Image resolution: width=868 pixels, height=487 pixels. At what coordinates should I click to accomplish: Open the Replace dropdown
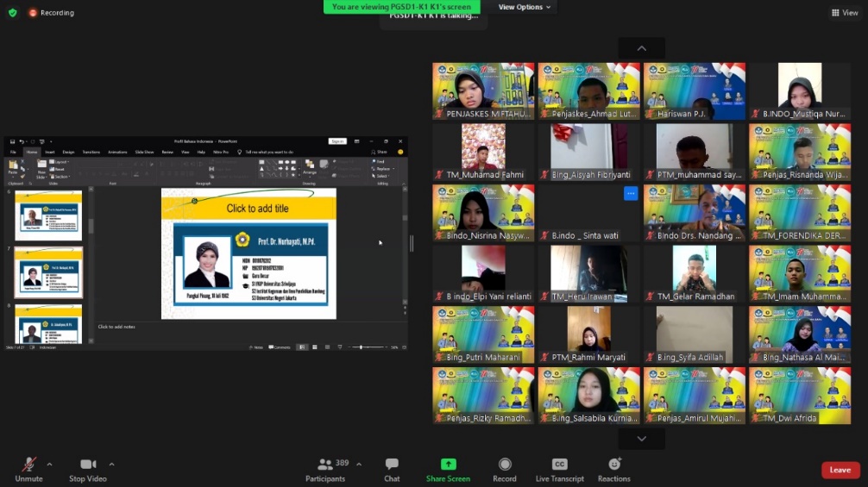click(384, 169)
